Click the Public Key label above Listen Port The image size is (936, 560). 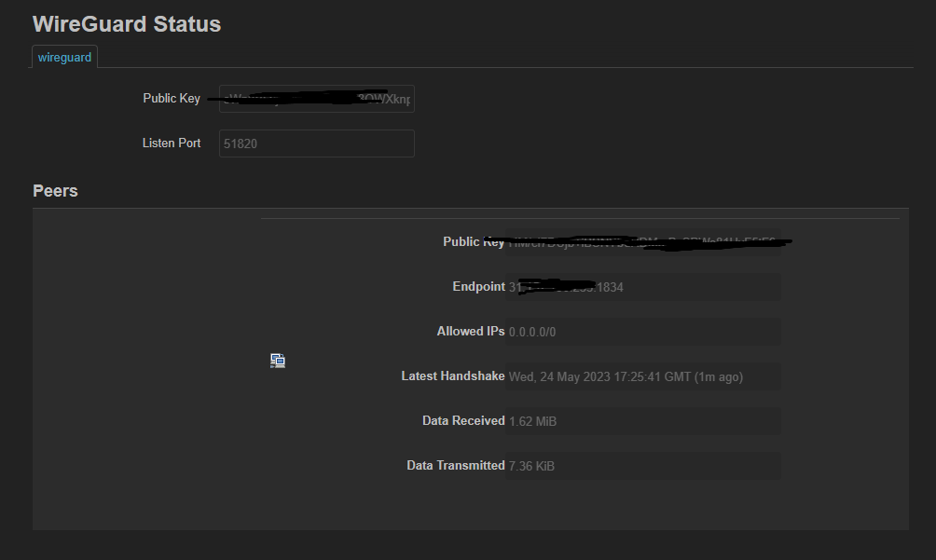[x=172, y=99]
